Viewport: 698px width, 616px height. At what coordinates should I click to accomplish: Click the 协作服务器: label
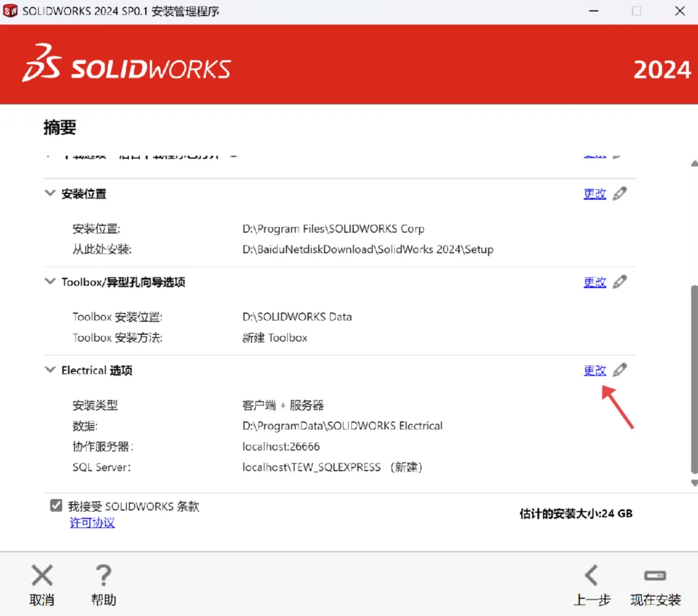pyautogui.click(x=103, y=447)
